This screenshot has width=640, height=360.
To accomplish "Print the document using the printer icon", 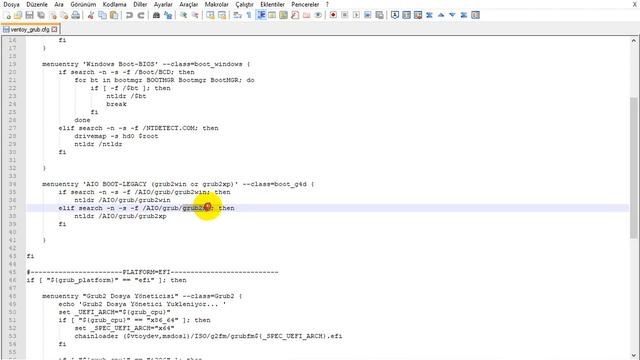I will (x=76, y=15).
